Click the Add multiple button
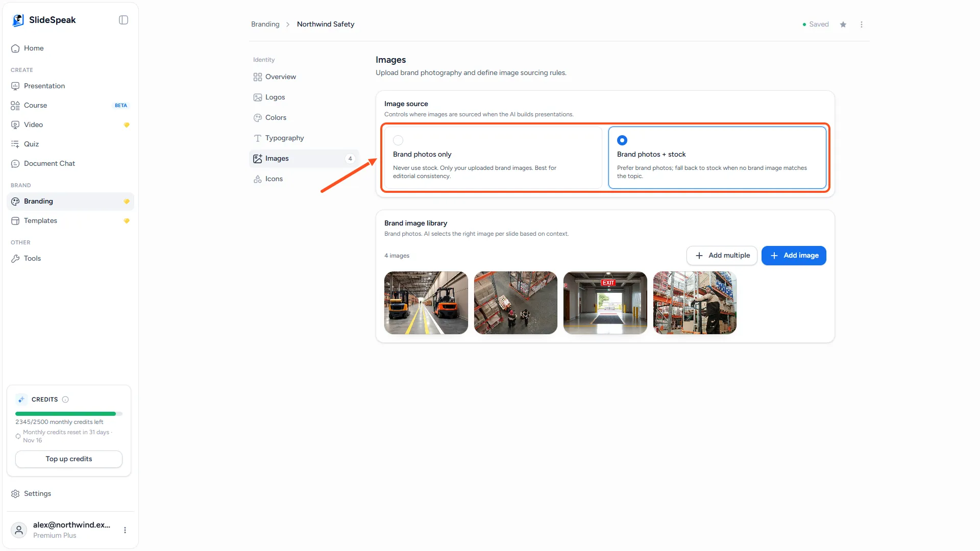Image resolution: width=980 pixels, height=551 pixels. pos(722,256)
